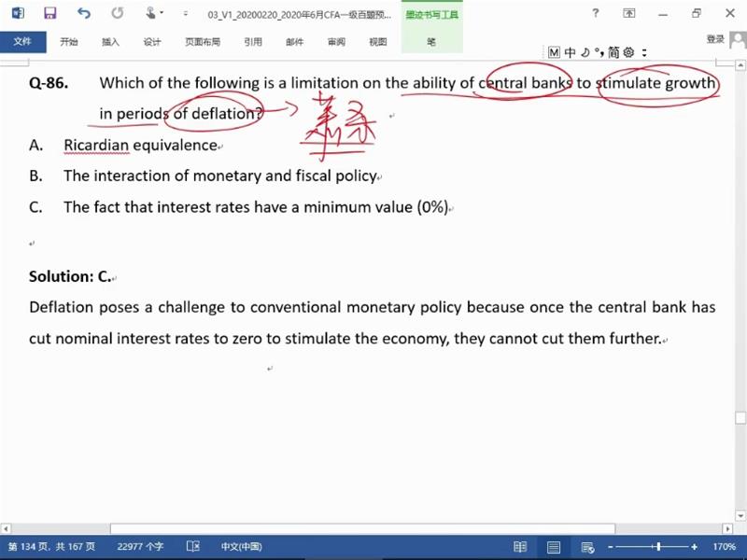Viewport: 747px width, 560px height.
Task: Open IME more options dots
Action: coord(644,52)
